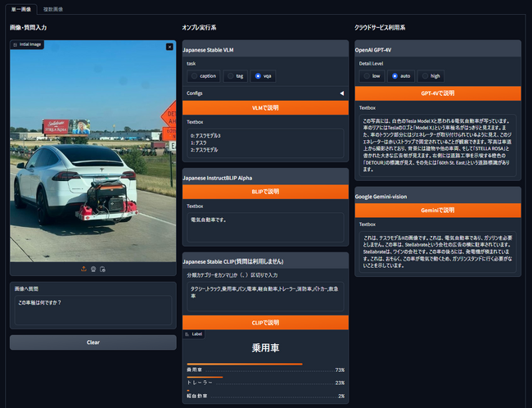Screen dimensions: 532x408
Task: Switch to the 複数画像 tab
Action: [52, 9]
